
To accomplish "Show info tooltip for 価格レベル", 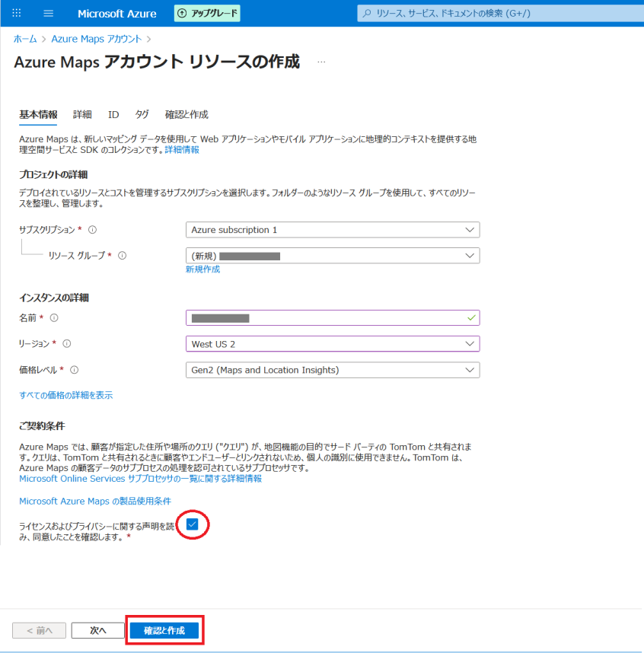I will click(74, 370).
